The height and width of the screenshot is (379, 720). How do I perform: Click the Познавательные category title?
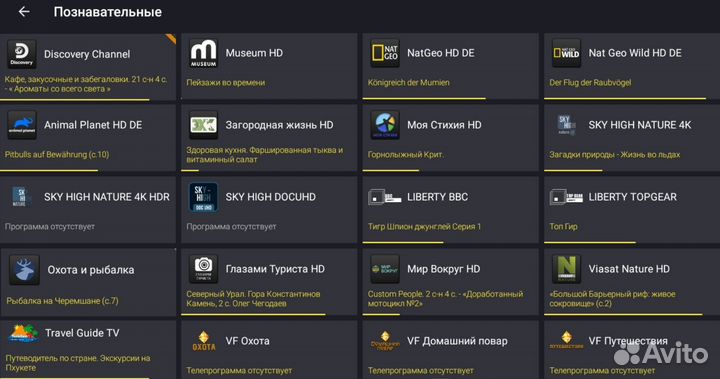(x=107, y=12)
